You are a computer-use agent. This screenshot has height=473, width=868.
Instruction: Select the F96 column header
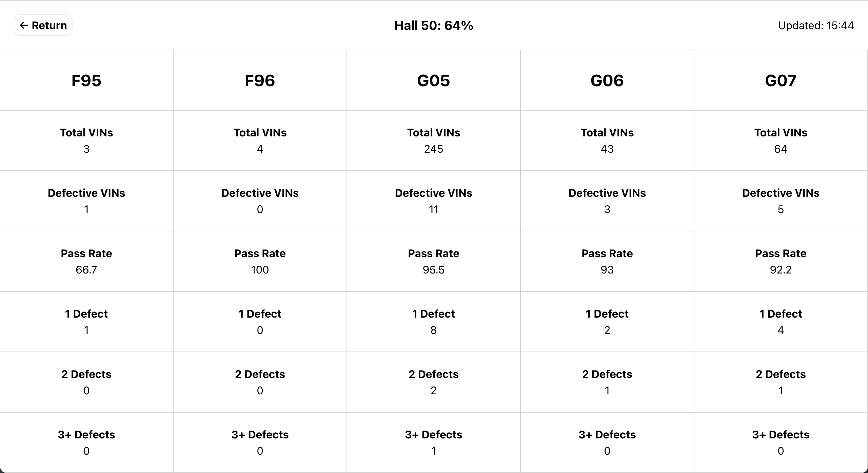pos(260,80)
